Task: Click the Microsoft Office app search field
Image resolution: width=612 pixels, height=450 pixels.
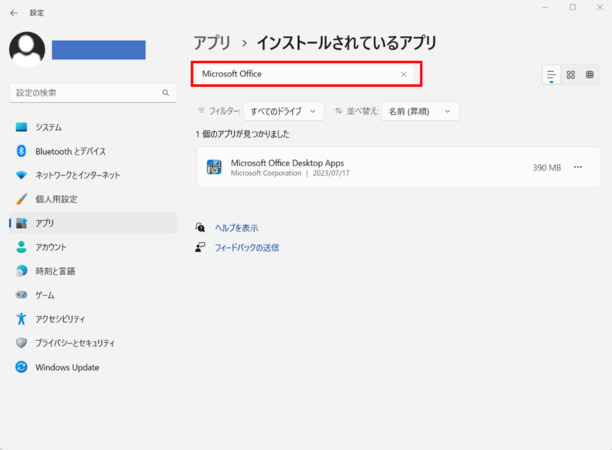Action: click(306, 74)
